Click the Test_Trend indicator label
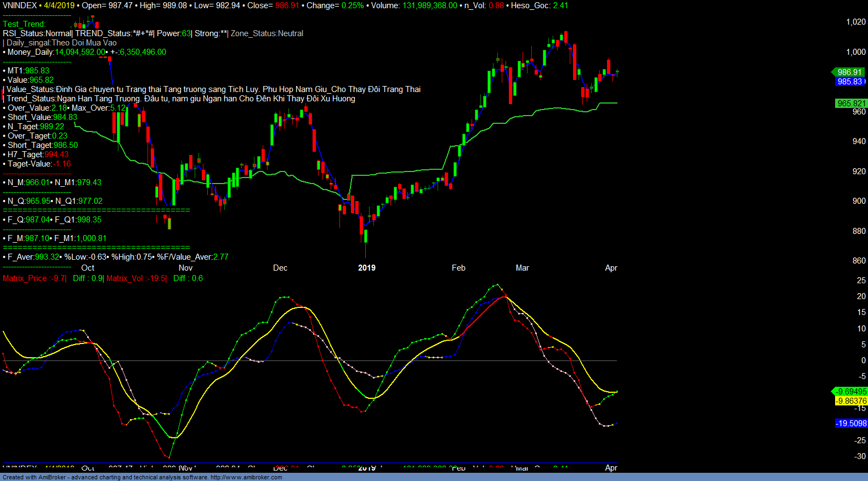 click(24, 24)
